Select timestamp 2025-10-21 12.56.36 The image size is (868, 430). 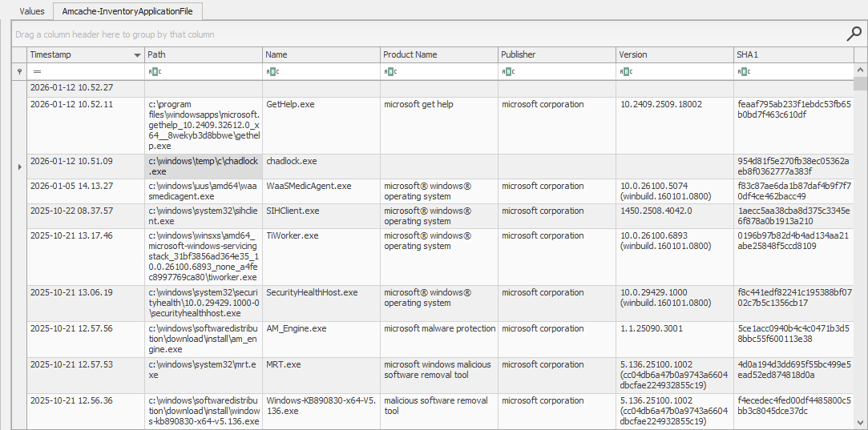point(86,412)
